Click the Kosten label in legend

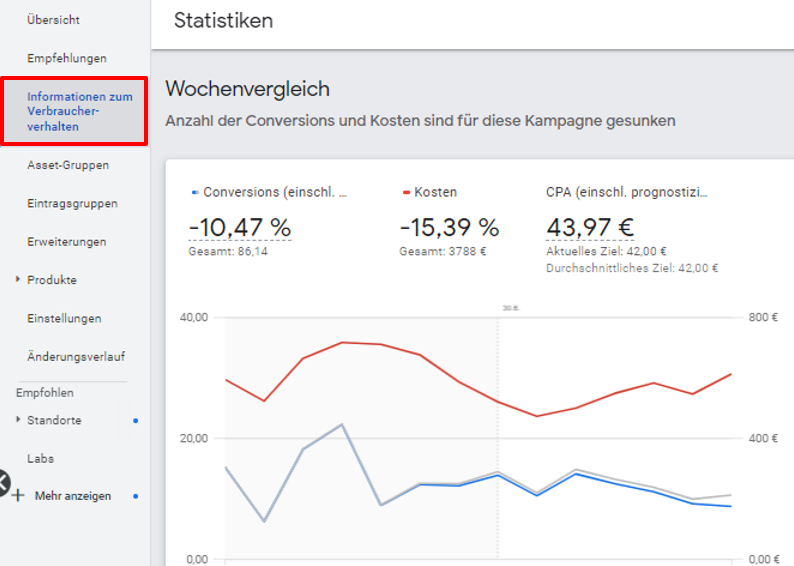(x=435, y=192)
